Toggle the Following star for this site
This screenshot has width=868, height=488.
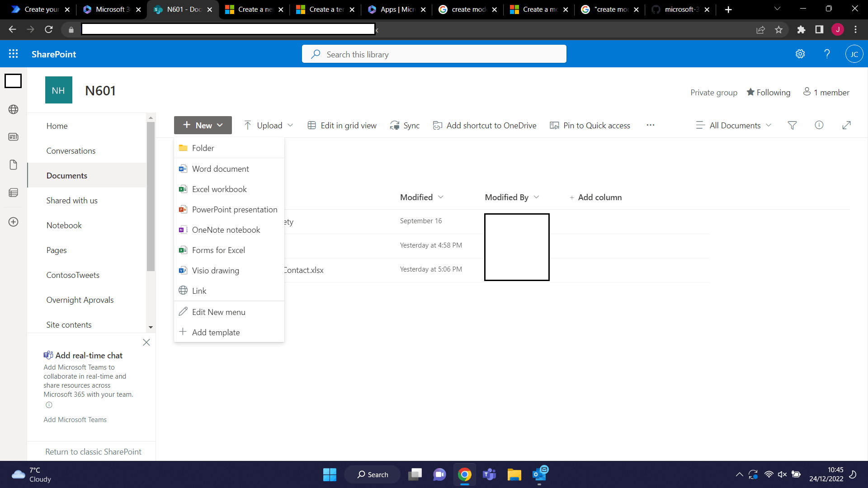pos(768,92)
